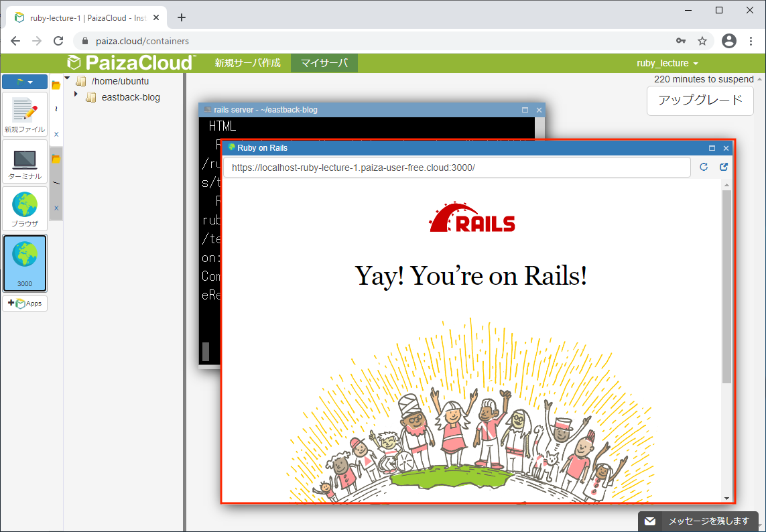Expand the eastback-blog folder arrow
Image resolution: width=766 pixels, height=532 pixels.
(x=76, y=94)
